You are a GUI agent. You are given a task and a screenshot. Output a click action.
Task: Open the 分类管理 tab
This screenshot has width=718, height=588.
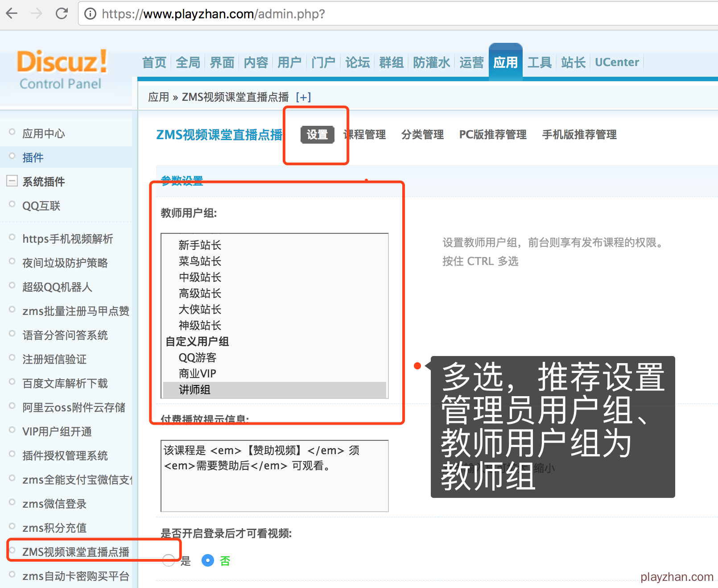[x=422, y=135]
